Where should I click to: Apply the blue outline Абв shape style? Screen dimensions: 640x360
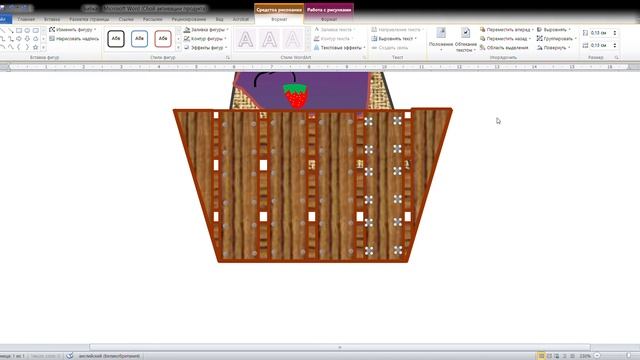pos(139,39)
